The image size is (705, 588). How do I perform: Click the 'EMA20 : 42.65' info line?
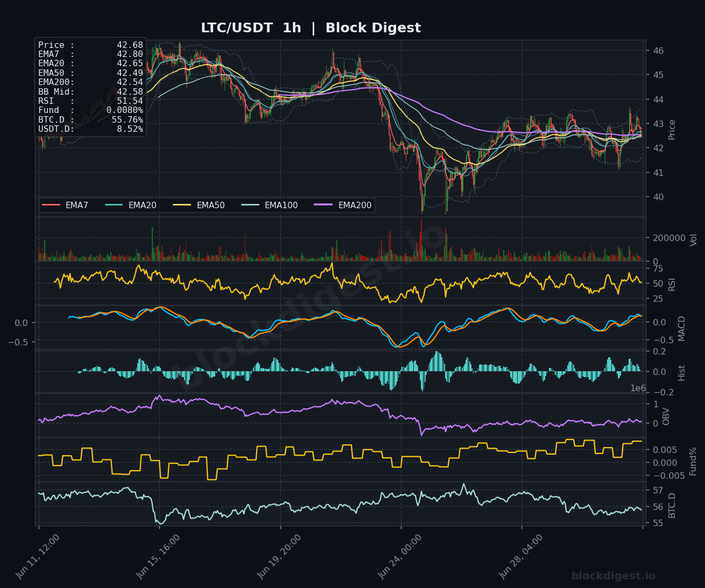click(90, 63)
